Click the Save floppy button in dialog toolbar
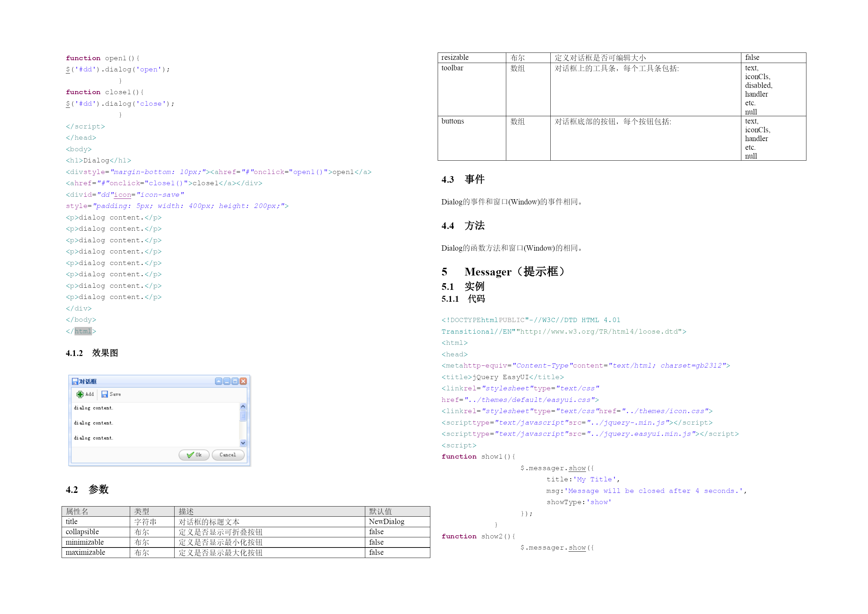Image resolution: width=868 pixels, height=614 pixels. pyautogui.click(x=111, y=394)
